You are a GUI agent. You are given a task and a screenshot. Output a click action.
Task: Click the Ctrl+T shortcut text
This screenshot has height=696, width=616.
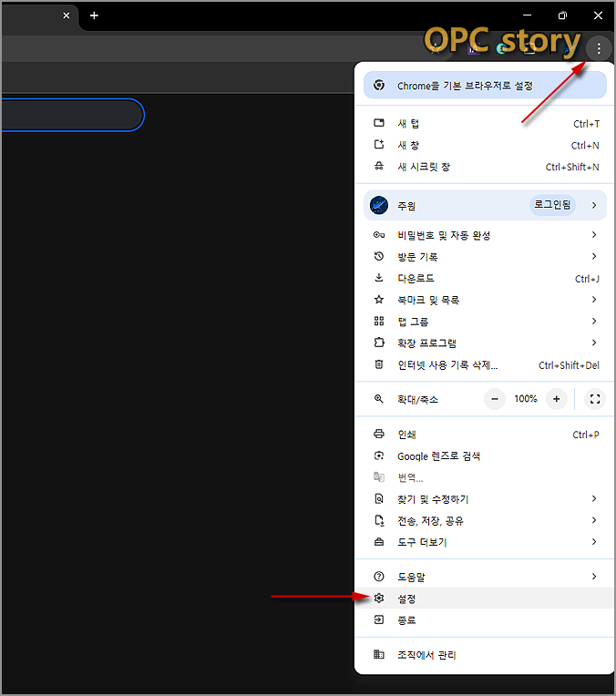point(586,124)
